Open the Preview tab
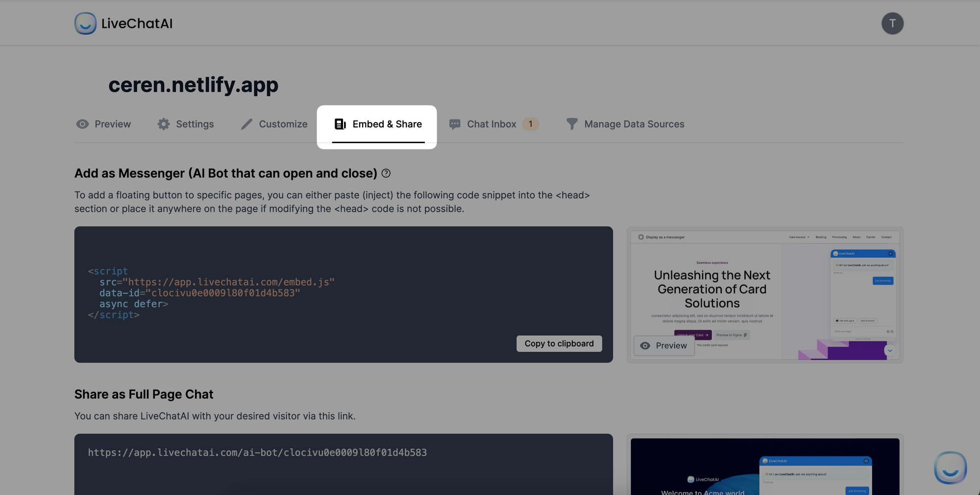980x495 pixels. pos(103,124)
